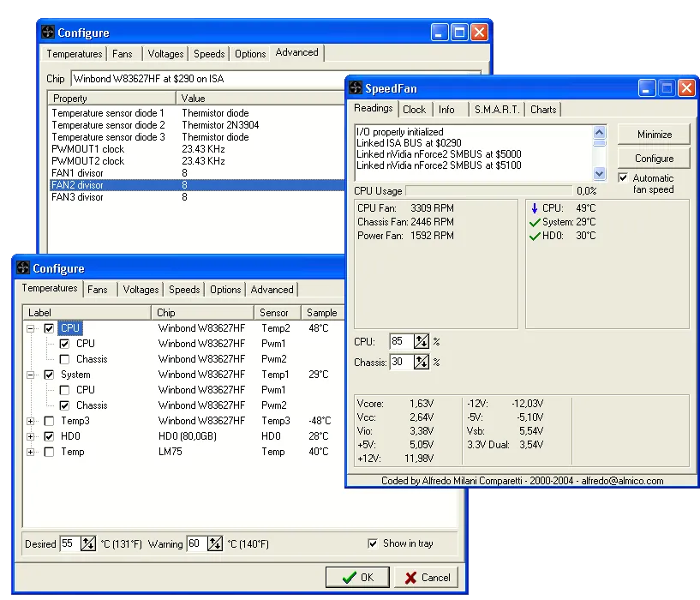
Task: Toggle Automatic fan speed checkbox
Action: point(623,177)
